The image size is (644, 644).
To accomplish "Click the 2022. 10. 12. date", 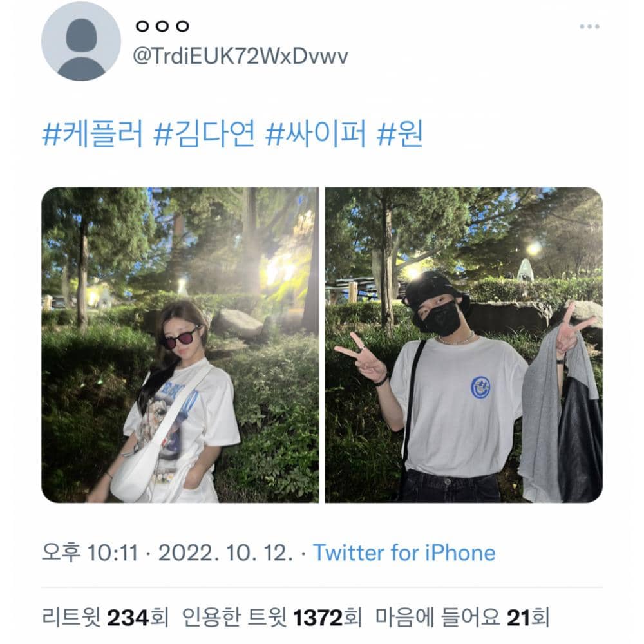I will click(225, 553).
